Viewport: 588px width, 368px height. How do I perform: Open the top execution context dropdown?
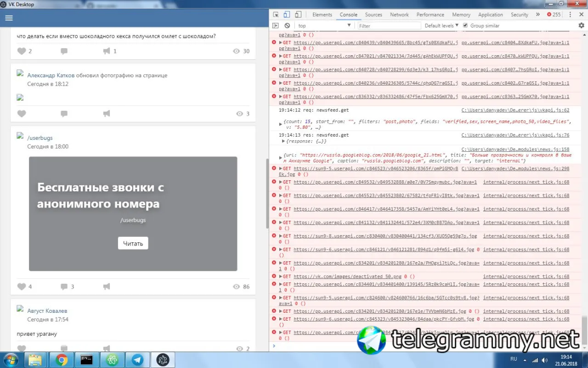coord(324,26)
